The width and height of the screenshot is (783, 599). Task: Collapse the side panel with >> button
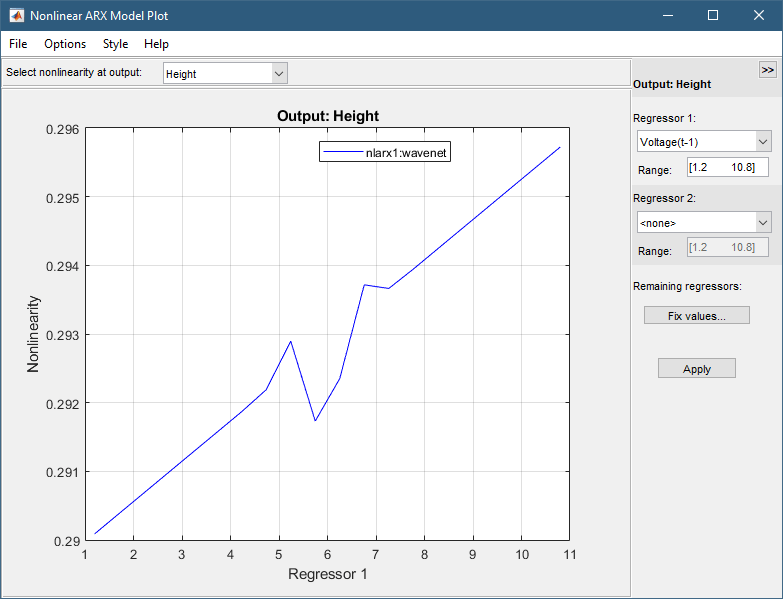tap(768, 70)
